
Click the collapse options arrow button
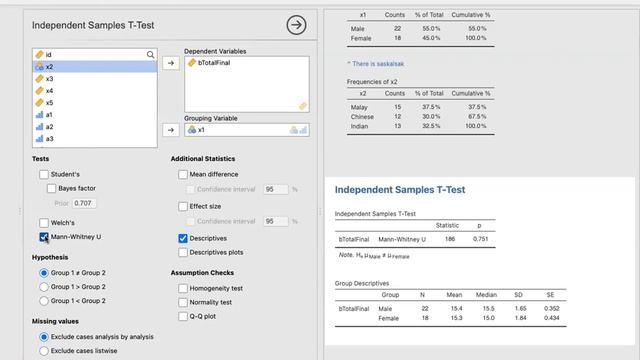296,25
